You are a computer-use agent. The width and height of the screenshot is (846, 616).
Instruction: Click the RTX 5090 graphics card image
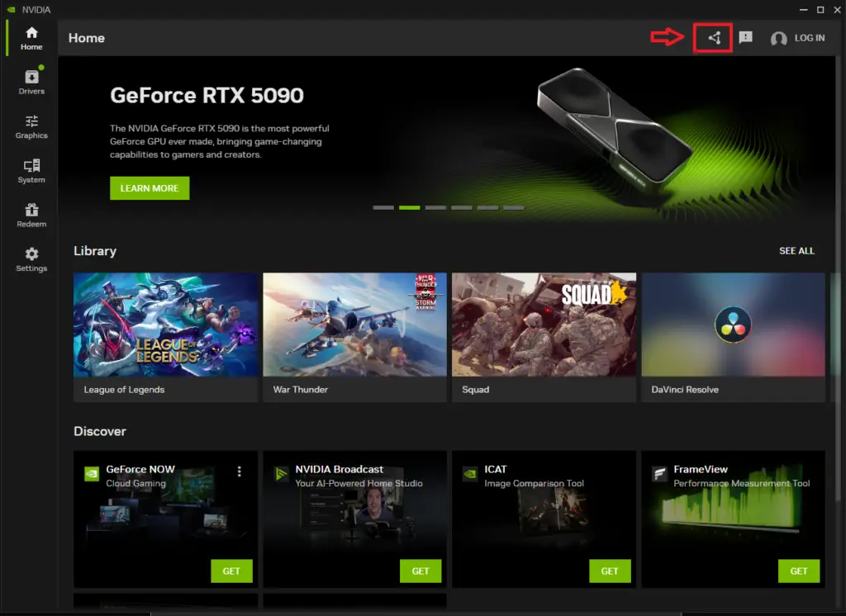click(614, 128)
